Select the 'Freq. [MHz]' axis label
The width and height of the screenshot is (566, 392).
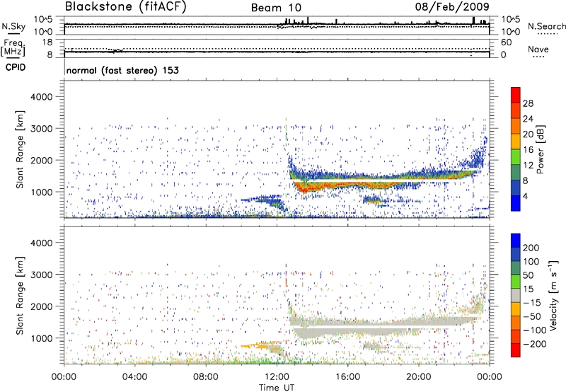[13, 48]
